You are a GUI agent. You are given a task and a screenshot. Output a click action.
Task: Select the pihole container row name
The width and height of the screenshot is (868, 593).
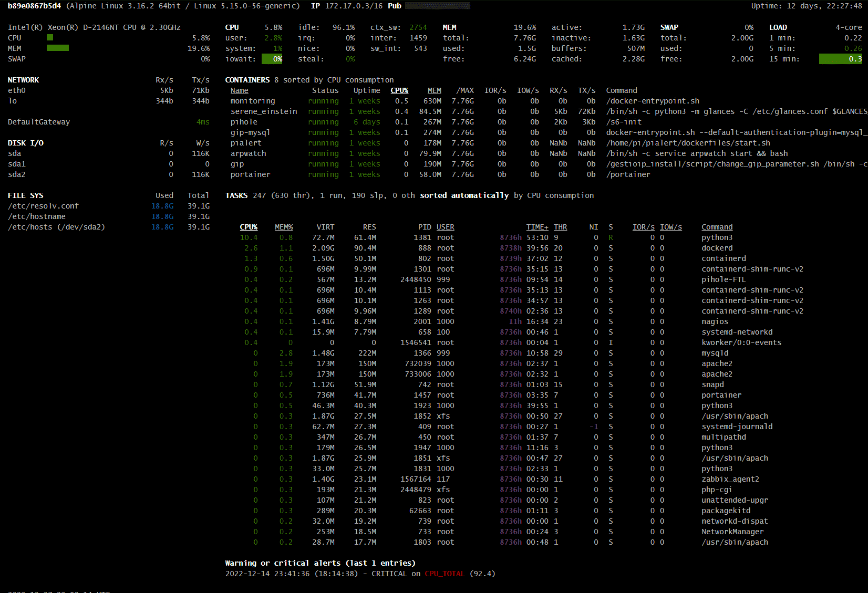click(x=244, y=122)
